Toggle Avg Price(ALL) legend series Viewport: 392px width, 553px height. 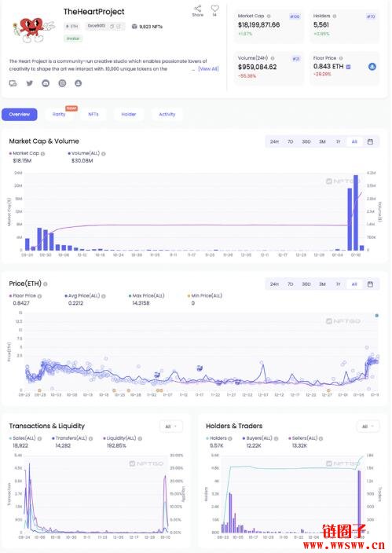coord(82,296)
